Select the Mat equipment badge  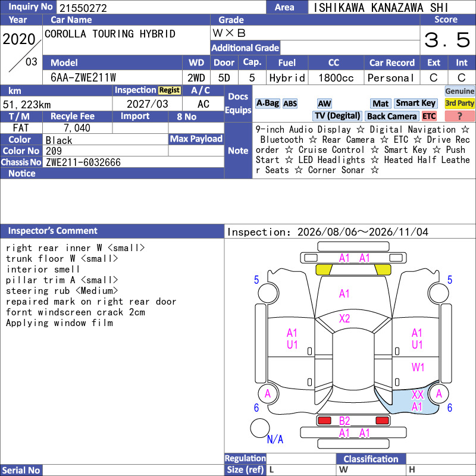pos(380,104)
